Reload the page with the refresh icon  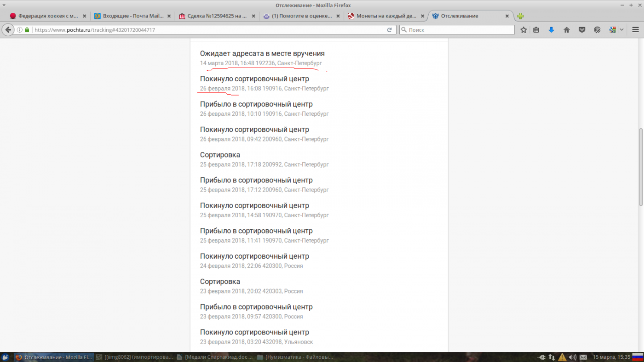pos(389,30)
